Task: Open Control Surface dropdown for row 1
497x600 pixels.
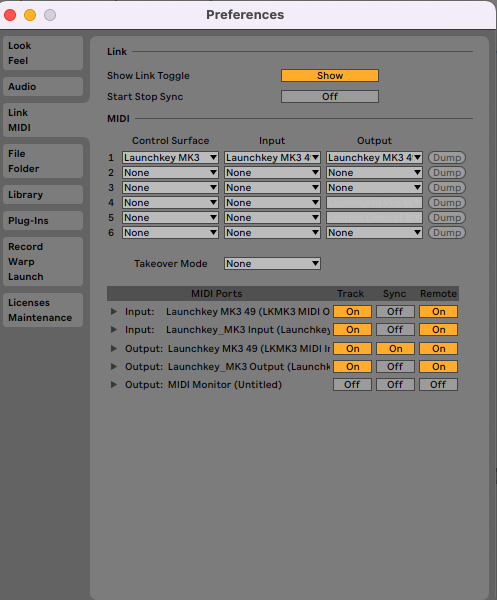Action: point(170,158)
